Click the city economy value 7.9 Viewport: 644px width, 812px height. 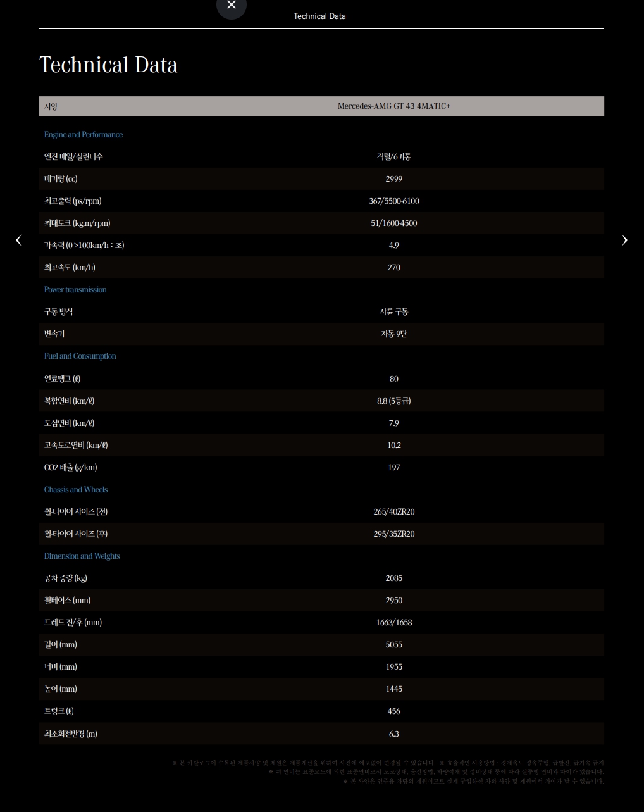(x=394, y=423)
